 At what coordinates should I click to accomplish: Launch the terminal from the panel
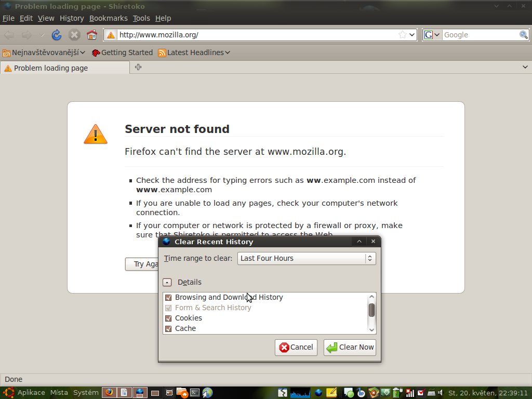coord(195,393)
